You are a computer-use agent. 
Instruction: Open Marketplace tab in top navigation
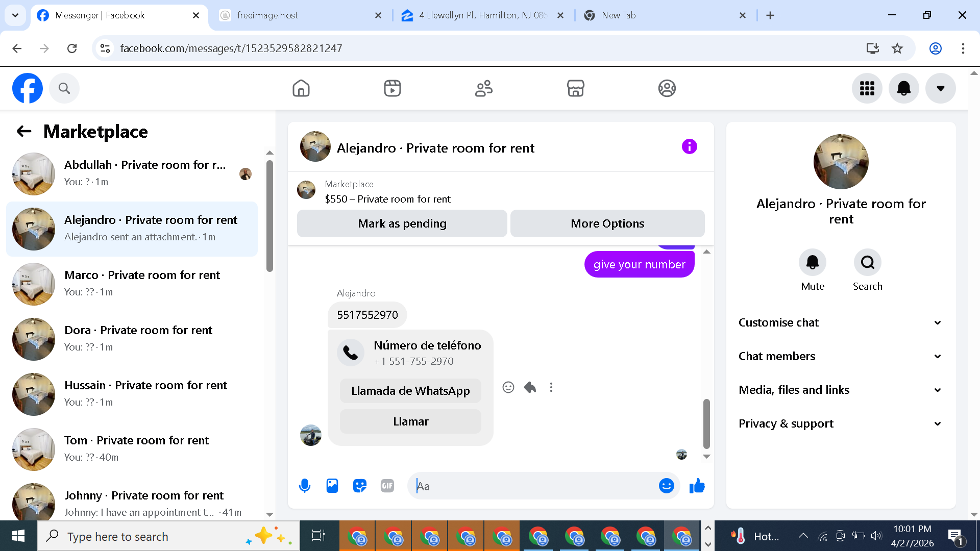(575, 88)
